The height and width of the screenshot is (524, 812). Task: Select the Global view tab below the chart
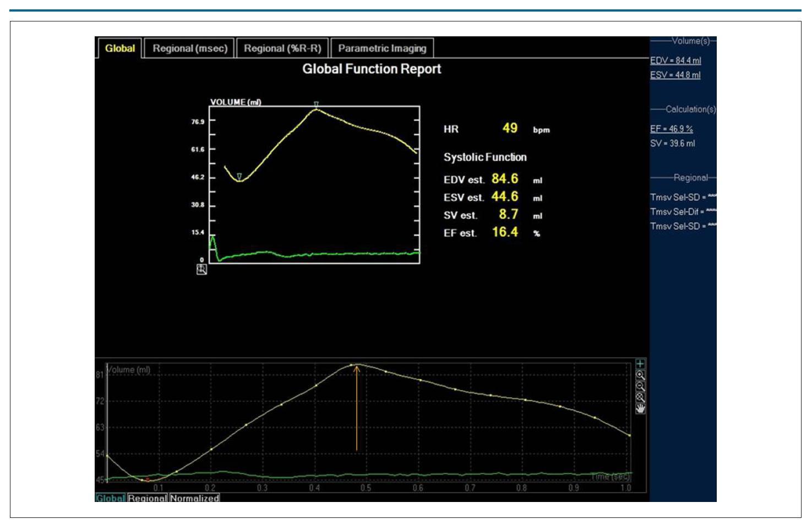pyautogui.click(x=111, y=498)
